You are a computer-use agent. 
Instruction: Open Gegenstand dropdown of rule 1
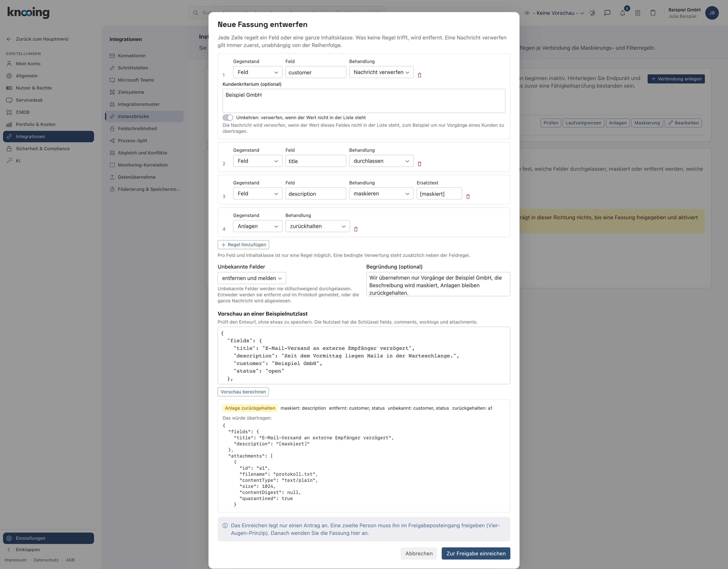[x=258, y=72]
